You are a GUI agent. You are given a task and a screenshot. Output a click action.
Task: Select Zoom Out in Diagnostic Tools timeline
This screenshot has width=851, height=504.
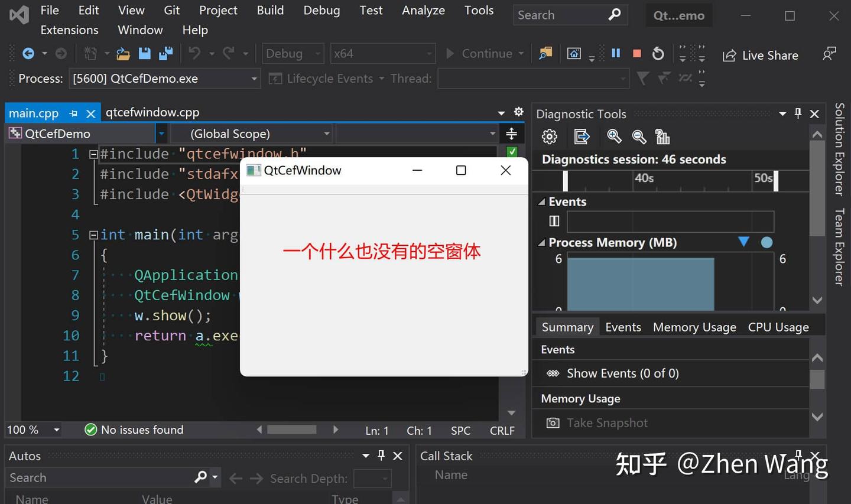point(639,136)
